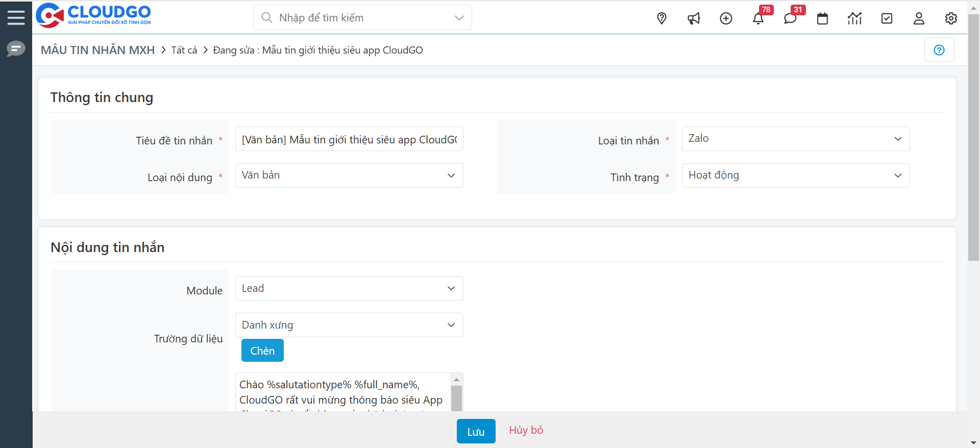Open the Module Lead dropdown
The width and height of the screenshot is (980, 448).
[x=349, y=288]
